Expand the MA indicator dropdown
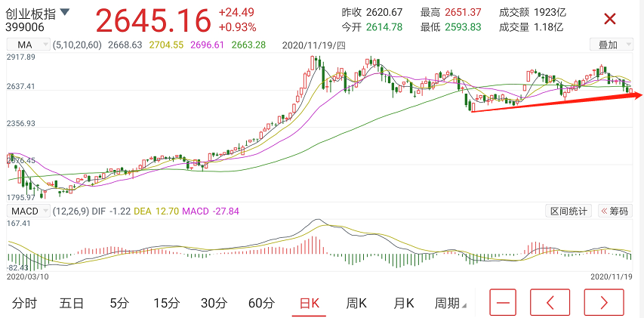 click(x=28, y=44)
